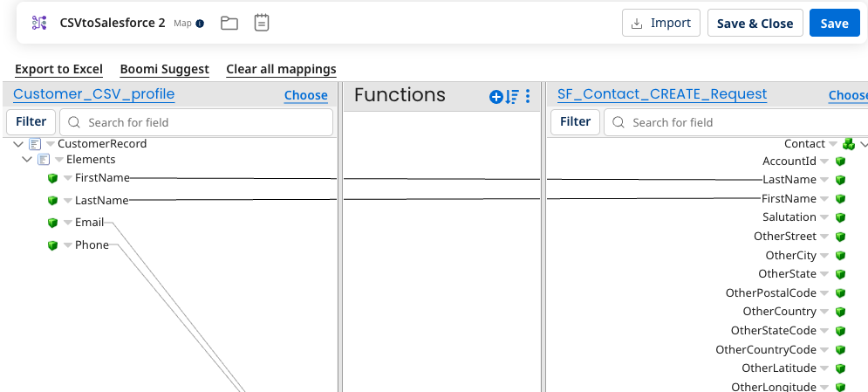868x392 pixels.
Task: Select destination FirstName field
Action: 789,199
